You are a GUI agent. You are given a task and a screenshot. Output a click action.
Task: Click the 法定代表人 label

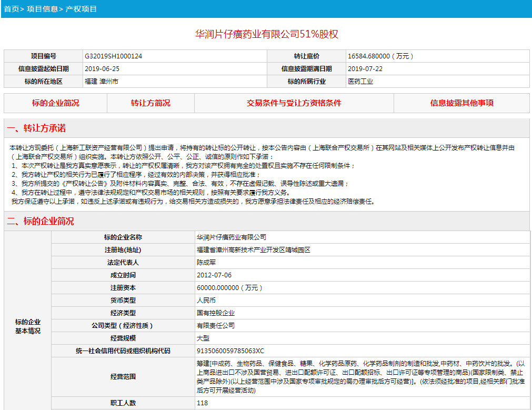(123, 262)
